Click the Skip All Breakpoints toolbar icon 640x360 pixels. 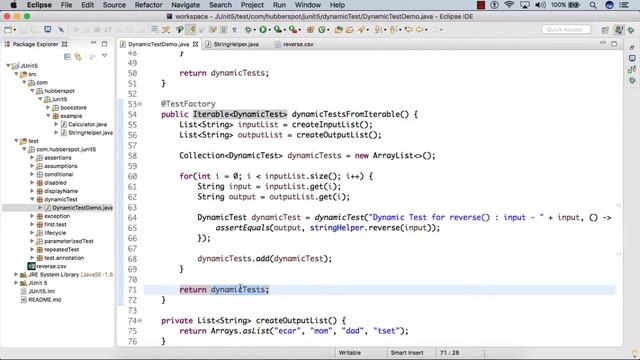coord(61,29)
